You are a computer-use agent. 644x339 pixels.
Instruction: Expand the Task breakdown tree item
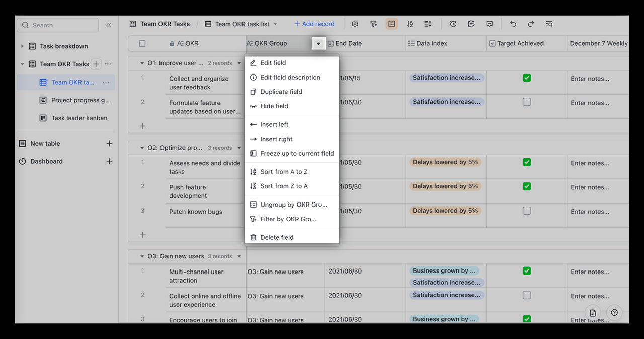22,46
